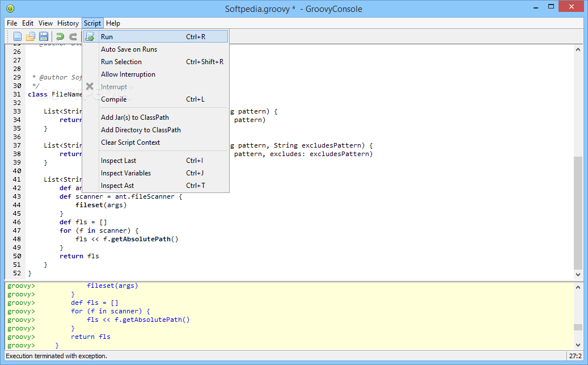The width and height of the screenshot is (588, 365).
Task: Open the Edit menu
Action: (28, 23)
